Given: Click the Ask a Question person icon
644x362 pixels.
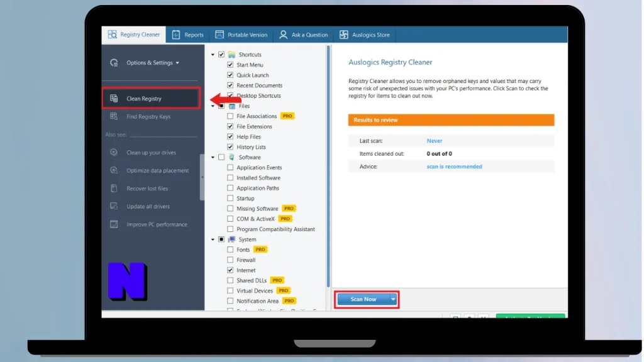Looking at the screenshot, I should pyautogui.click(x=283, y=35).
